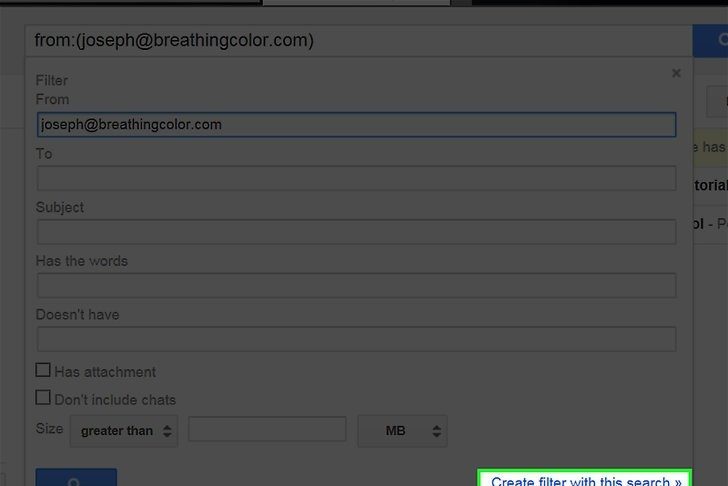Select the Subject filter field
The height and width of the screenshot is (486, 728).
tap(356, 232)
